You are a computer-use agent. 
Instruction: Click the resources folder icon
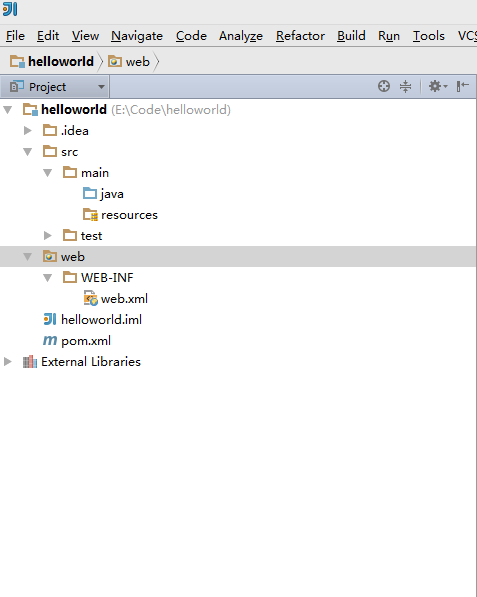point(90,215)
